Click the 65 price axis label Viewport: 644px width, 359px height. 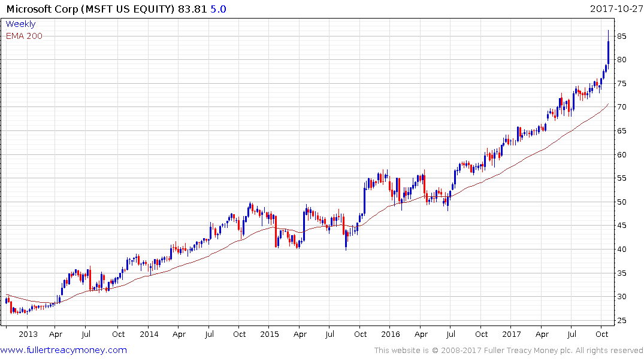point(621,131)
